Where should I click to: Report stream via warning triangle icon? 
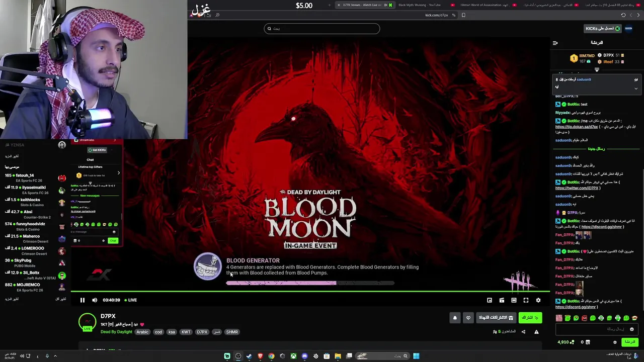(536, 332)
